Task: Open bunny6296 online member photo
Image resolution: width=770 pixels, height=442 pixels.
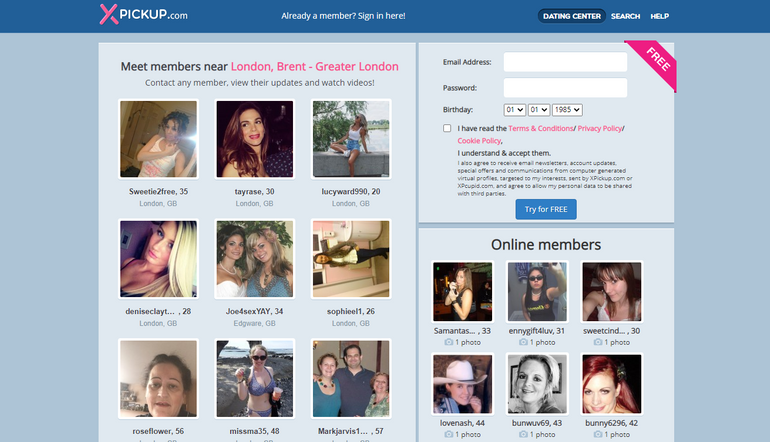Action: [x=612, y=384]
